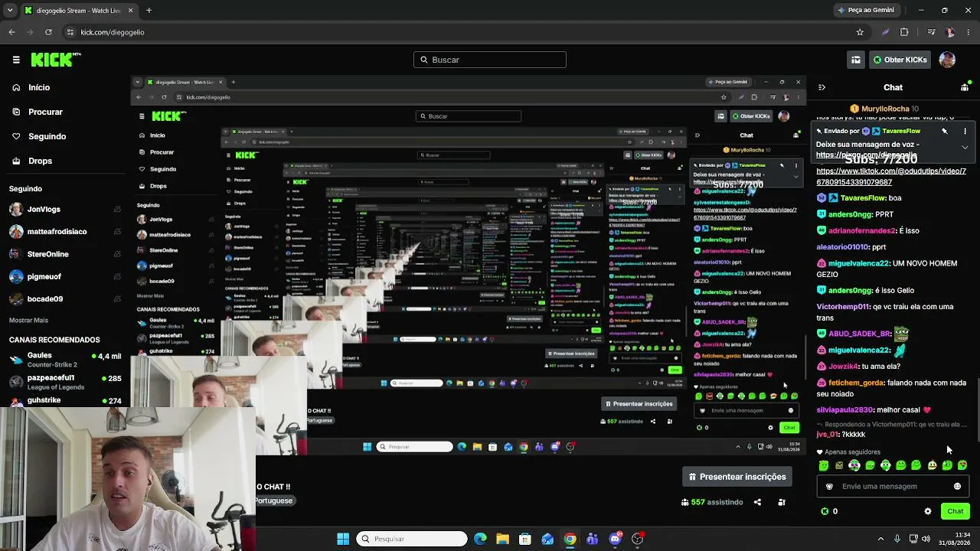Open followed channel matteafrodisiaco
This screenshot has width=980, height=551.
(65, 231)
